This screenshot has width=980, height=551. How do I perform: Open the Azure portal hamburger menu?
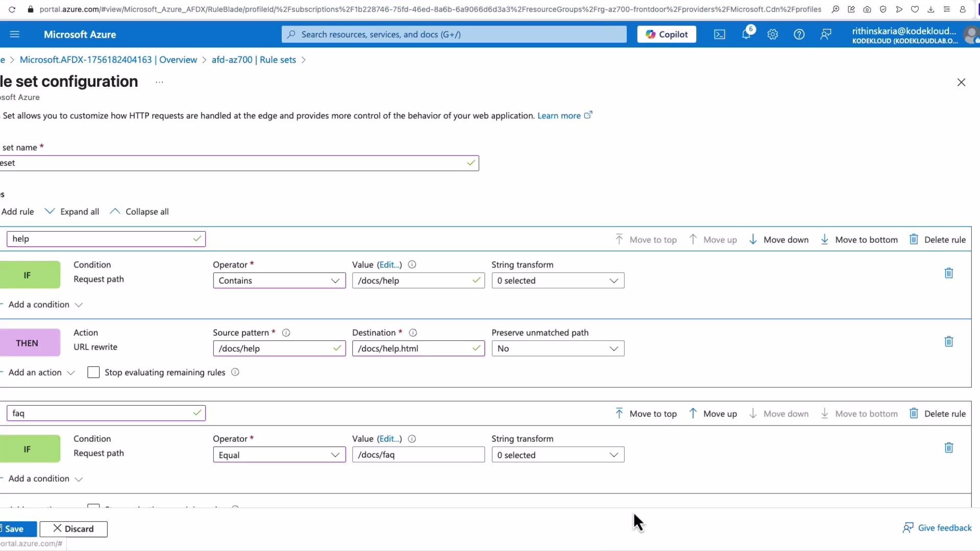tap(14, 34)
